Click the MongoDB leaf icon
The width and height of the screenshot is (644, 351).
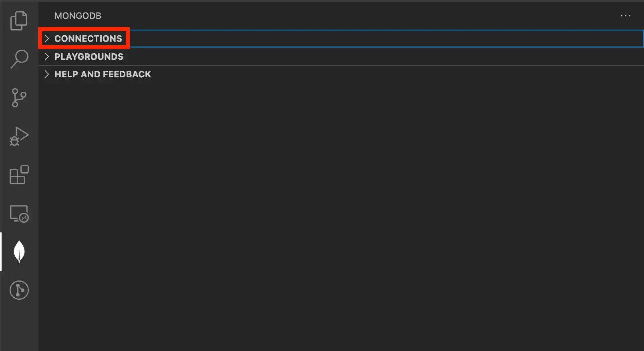(19, 252)
